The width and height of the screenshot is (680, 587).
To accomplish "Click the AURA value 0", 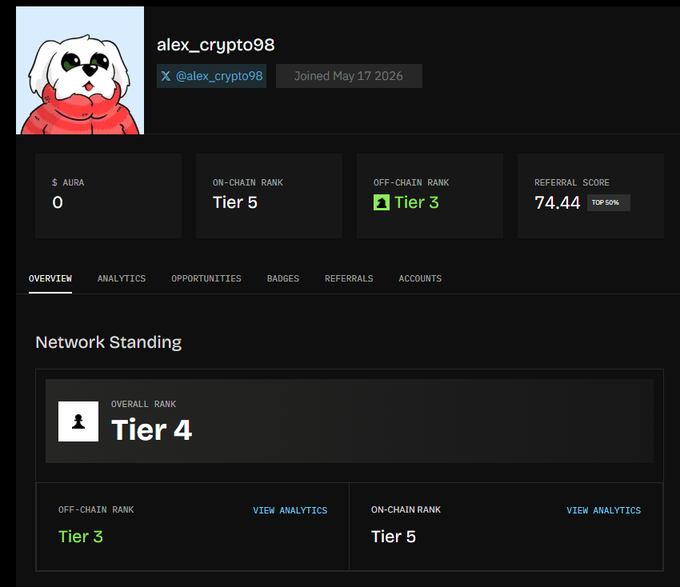I will pos(57,202).
